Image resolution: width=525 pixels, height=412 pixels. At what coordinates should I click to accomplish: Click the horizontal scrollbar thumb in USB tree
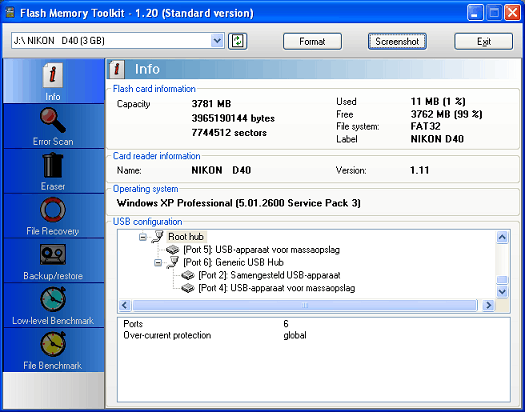[x=305, y=305]
